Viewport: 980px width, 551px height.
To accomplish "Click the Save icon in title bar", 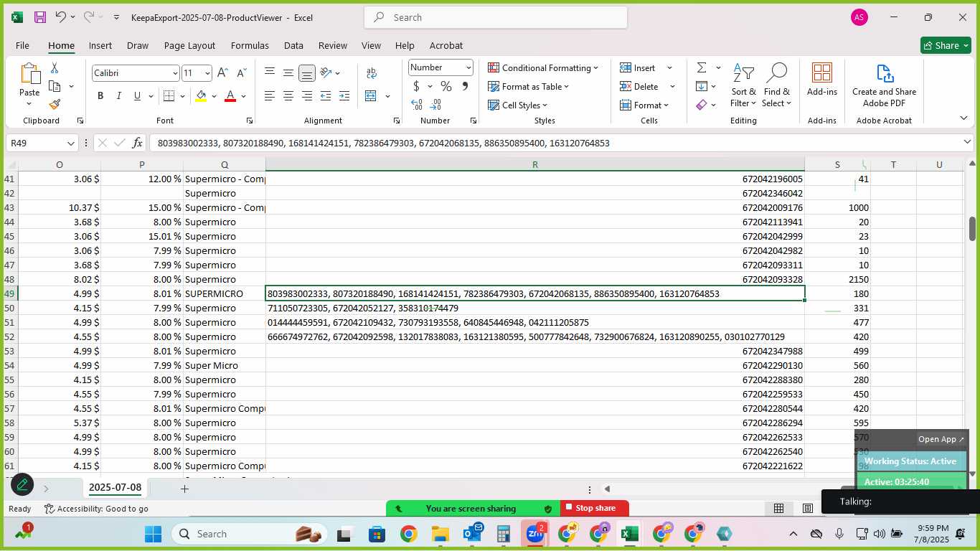I will point(40,17).
